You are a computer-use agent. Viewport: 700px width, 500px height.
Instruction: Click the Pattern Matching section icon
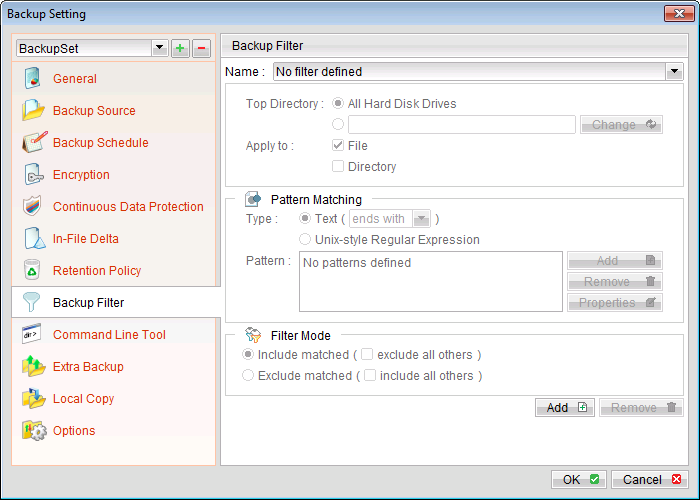[x=253, y=199]
